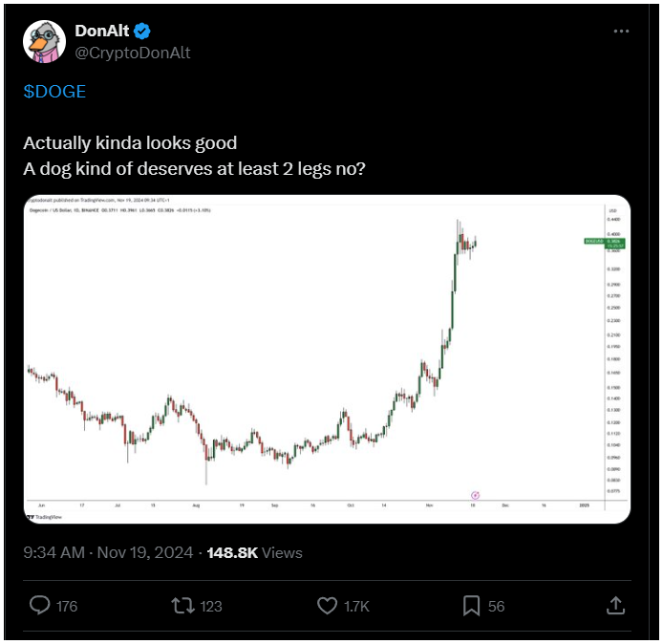The width and height of the screenshot is (663, 644).
Task: Click the DonAlt display name
Action: coord(102,31)
